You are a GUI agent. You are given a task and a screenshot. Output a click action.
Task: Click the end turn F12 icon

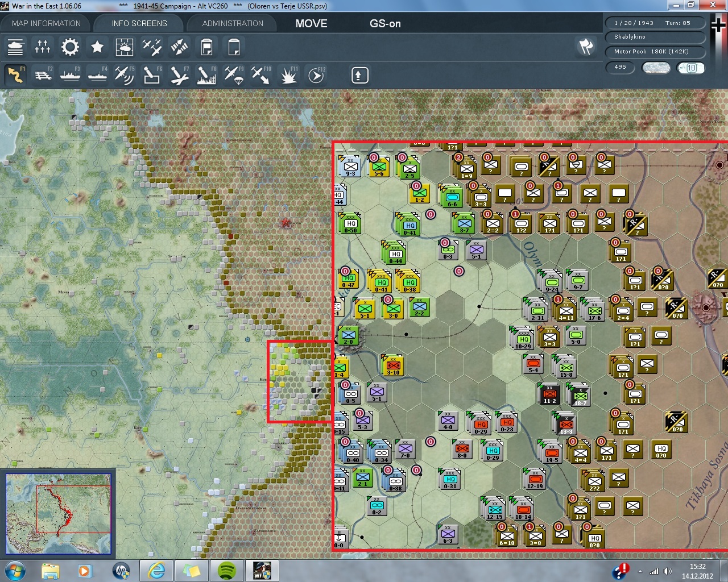click(x=316, y=75)
